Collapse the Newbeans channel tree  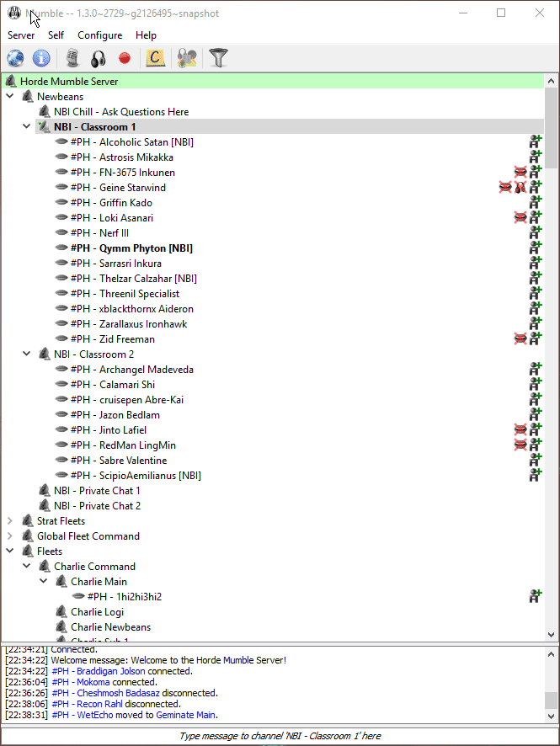coord(10,97)
